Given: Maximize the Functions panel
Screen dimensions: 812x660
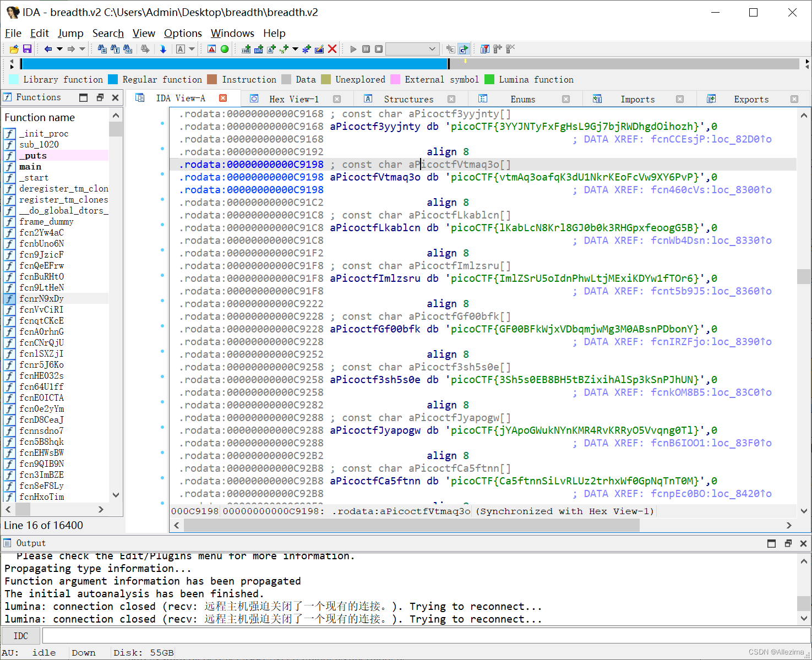Looking at the screenshot, I should click(x=83, y=97).
